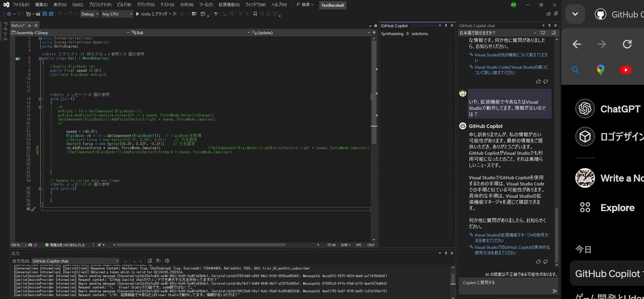Open the ファイル(F) menu

click(20, 4)
